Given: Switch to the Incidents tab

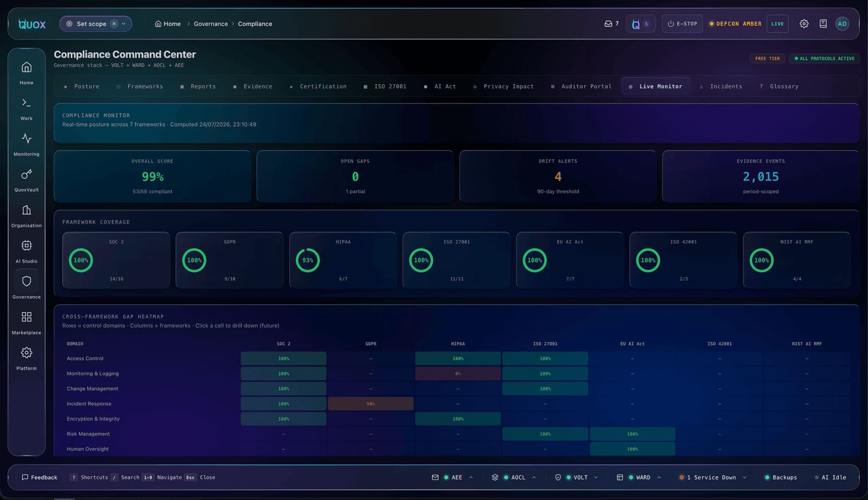Looking at the screenshot, I should point(720,86).
